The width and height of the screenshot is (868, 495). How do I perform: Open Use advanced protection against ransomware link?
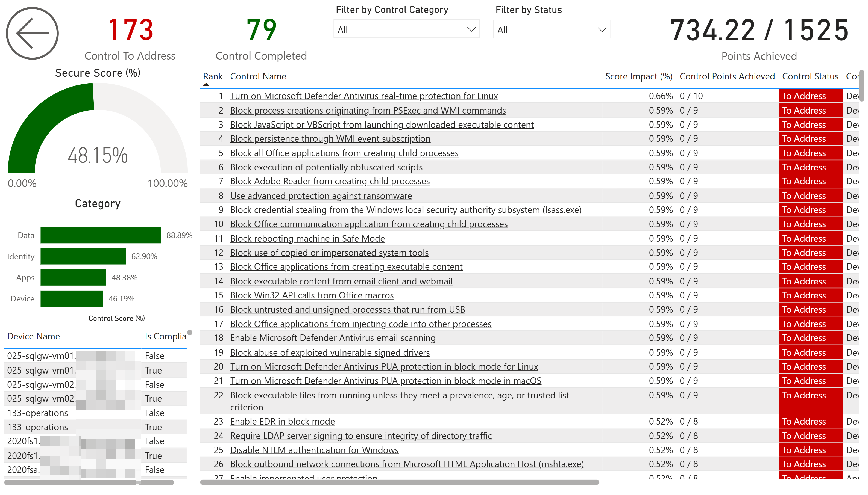coord(321,196)
